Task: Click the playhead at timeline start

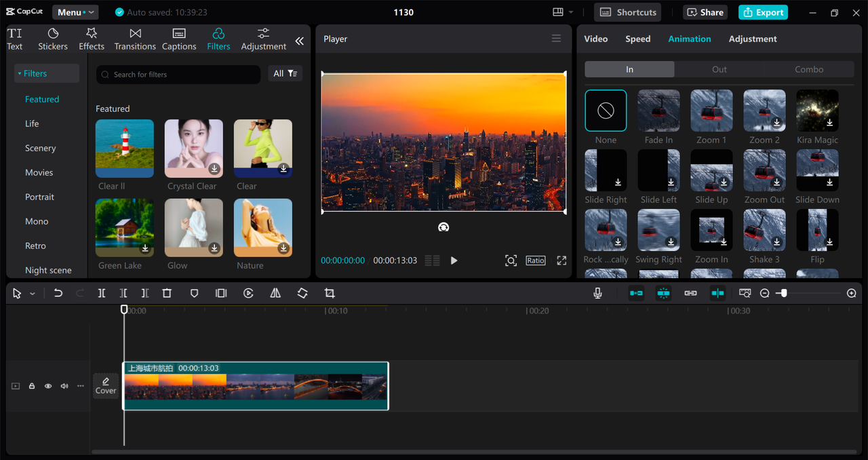Action: 124,309
